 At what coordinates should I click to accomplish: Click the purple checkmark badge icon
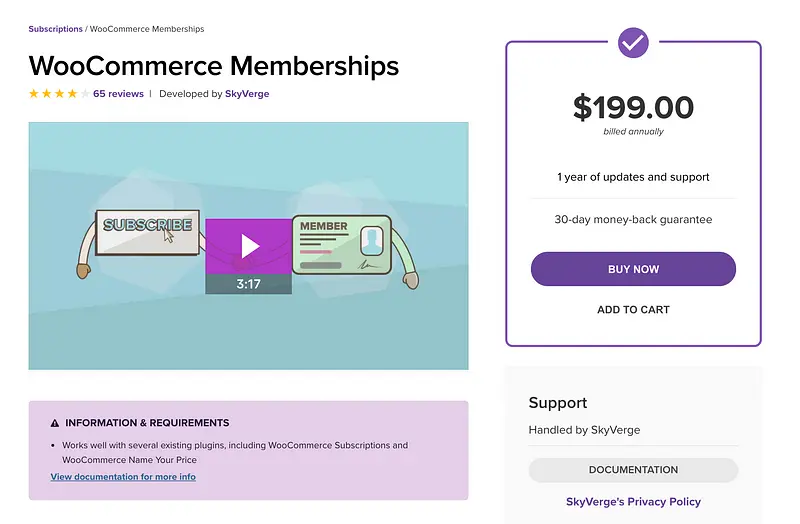(633, 42)
